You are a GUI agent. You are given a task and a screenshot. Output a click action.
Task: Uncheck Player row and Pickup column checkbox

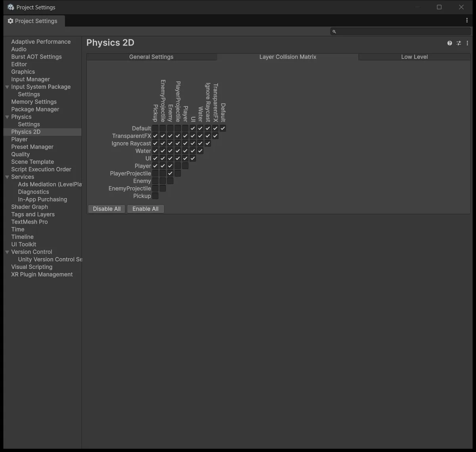coord(155,166)
